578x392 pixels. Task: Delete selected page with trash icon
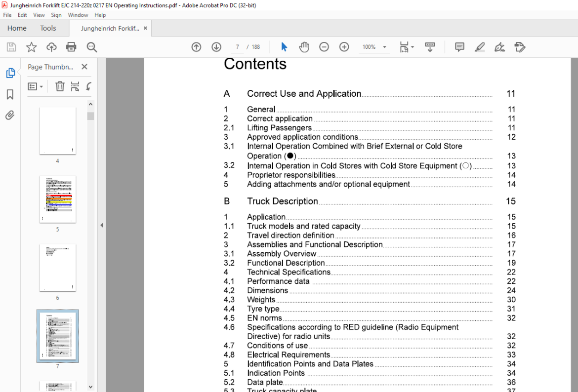tap(60, 86)
